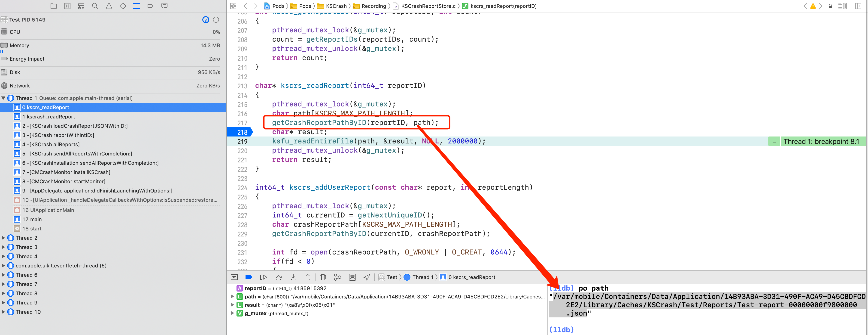Toggle breakpoints activation in debug bar
Screen dimensions: 868x335
249,277
